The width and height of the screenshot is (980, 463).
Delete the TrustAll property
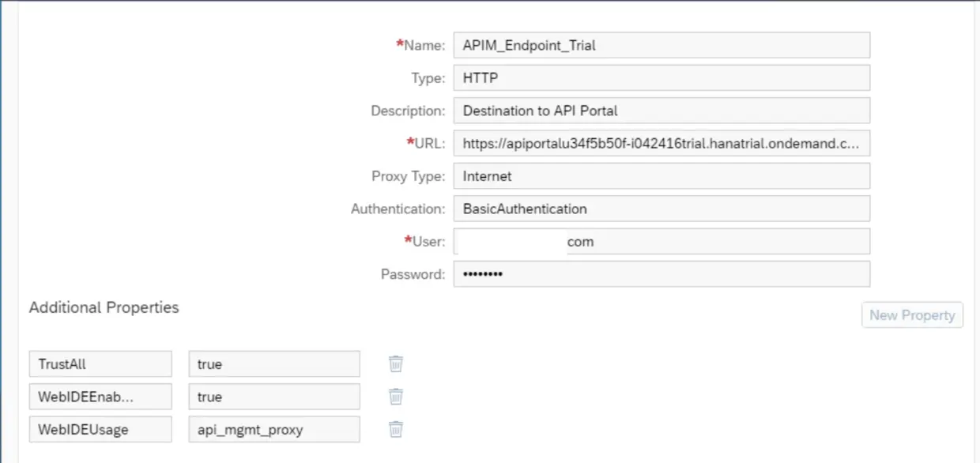(396, 363)
